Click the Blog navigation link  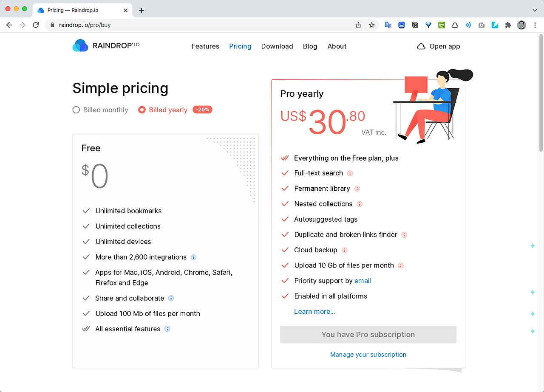(310, 46)
